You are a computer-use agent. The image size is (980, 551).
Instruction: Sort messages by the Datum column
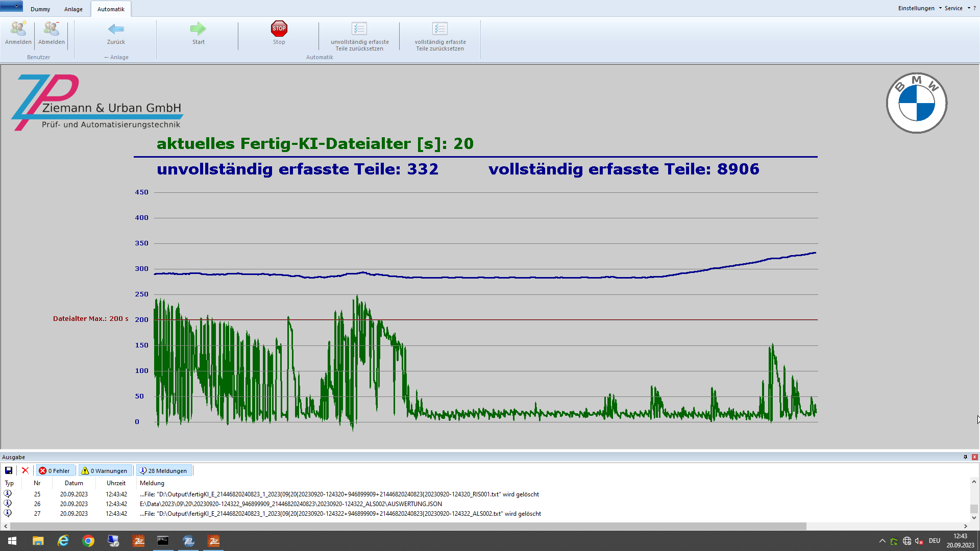pos(74,483)
